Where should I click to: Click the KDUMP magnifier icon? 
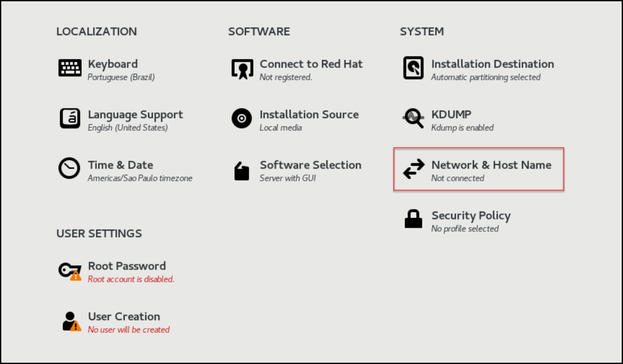click(413, 118)
